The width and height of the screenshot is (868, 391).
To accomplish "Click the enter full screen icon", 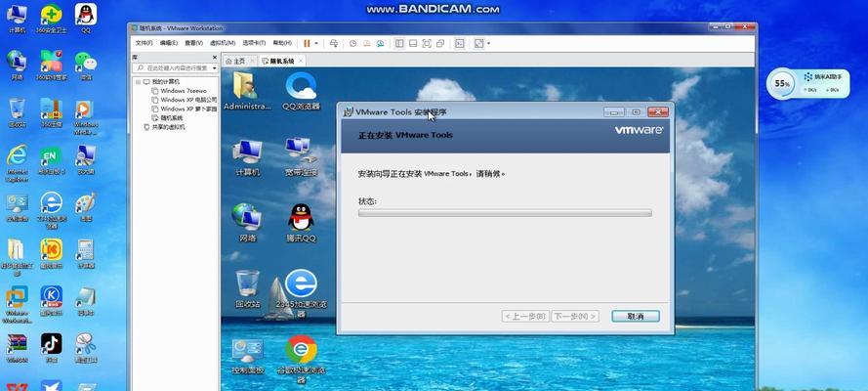I will coord(427,43).
